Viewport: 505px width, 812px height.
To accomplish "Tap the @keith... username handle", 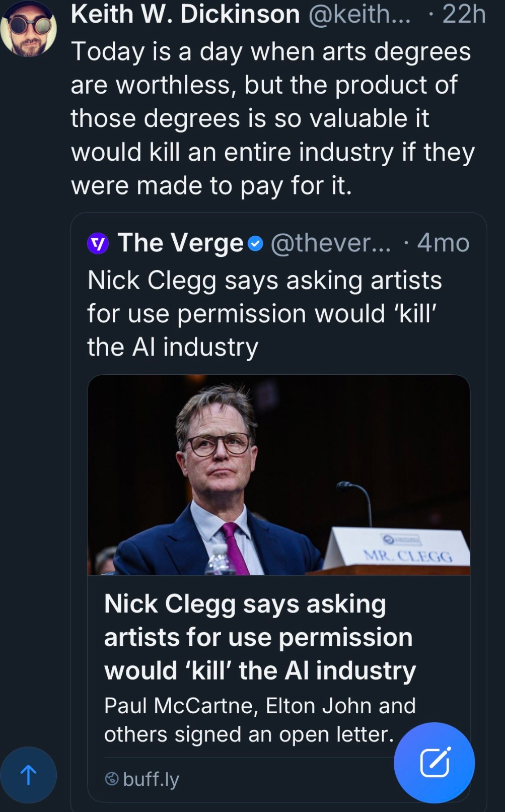I will [359, 14].
